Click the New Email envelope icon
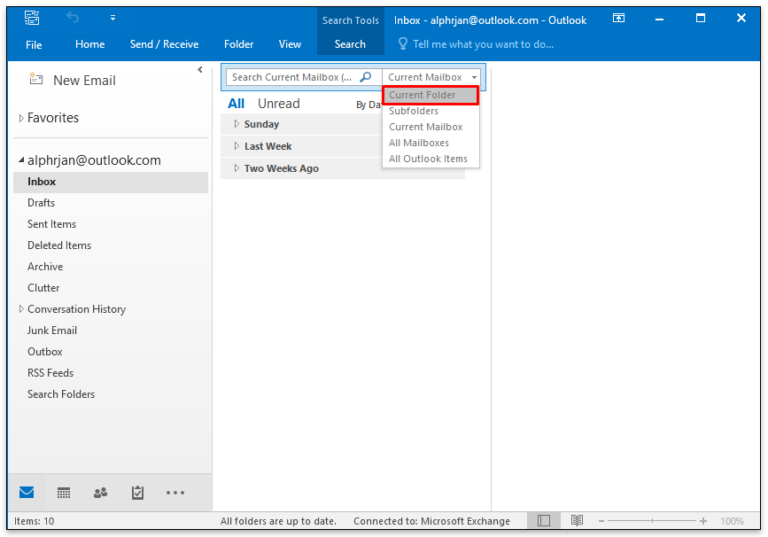This screenshot has width=768, height=537. 36,79
